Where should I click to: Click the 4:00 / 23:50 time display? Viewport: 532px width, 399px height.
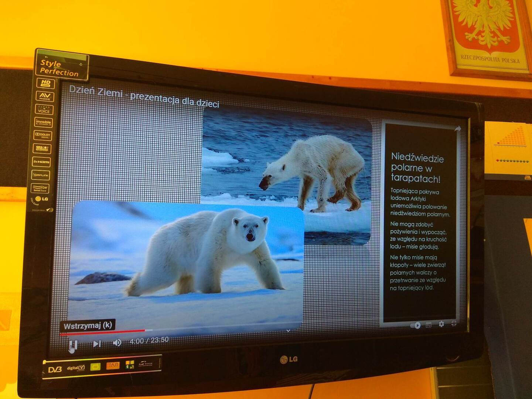click(149, 340)
